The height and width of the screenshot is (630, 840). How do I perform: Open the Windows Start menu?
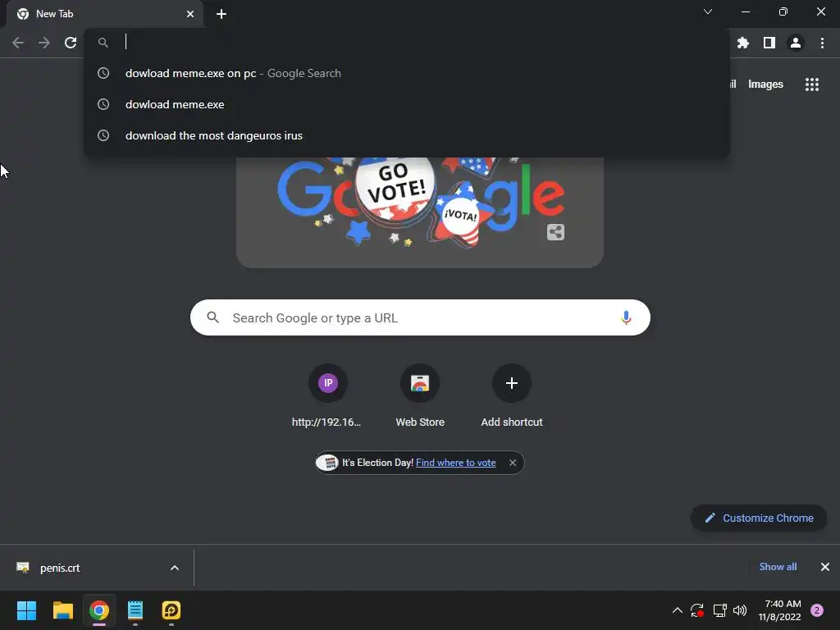point(26,610)
